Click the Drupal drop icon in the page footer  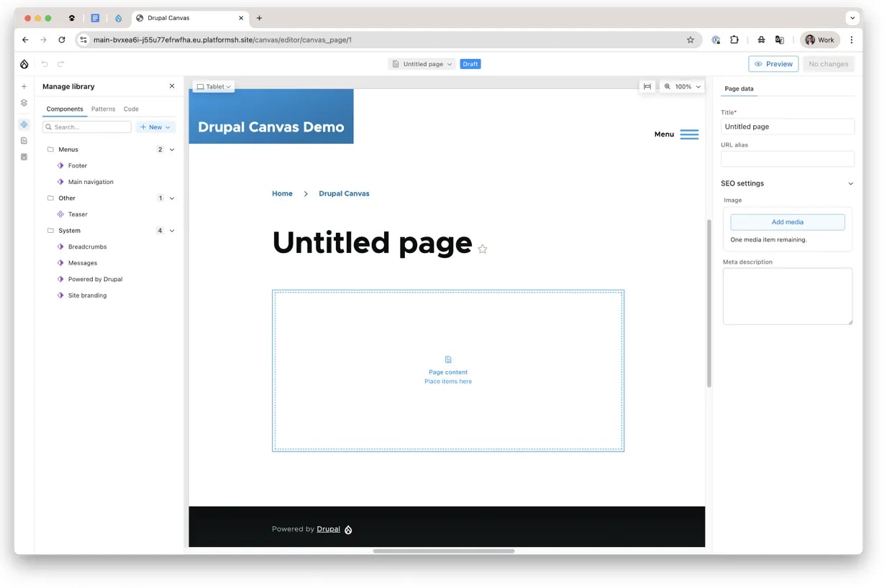(x=348, y=530)
